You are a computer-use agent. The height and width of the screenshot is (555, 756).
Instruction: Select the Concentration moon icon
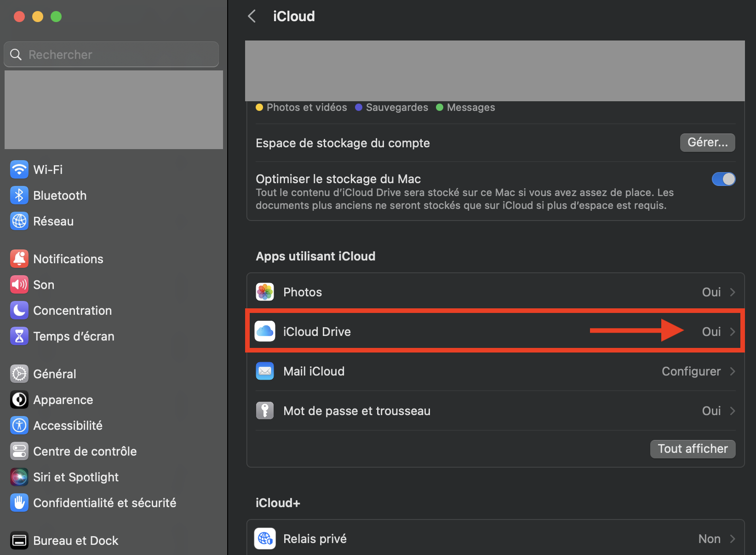(x=19, y=310)
